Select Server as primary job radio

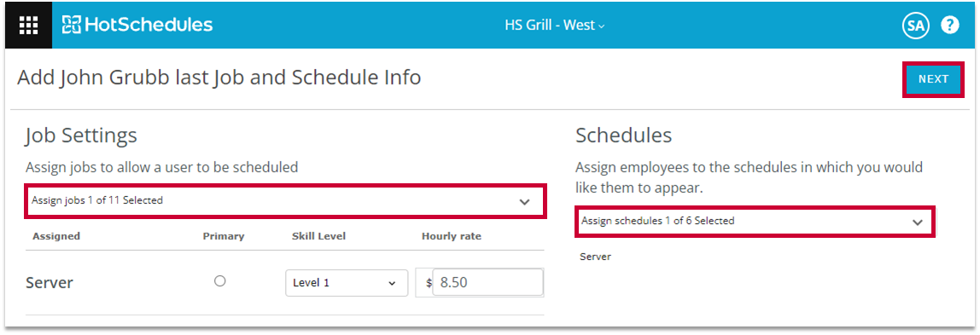tap(220, 281)
